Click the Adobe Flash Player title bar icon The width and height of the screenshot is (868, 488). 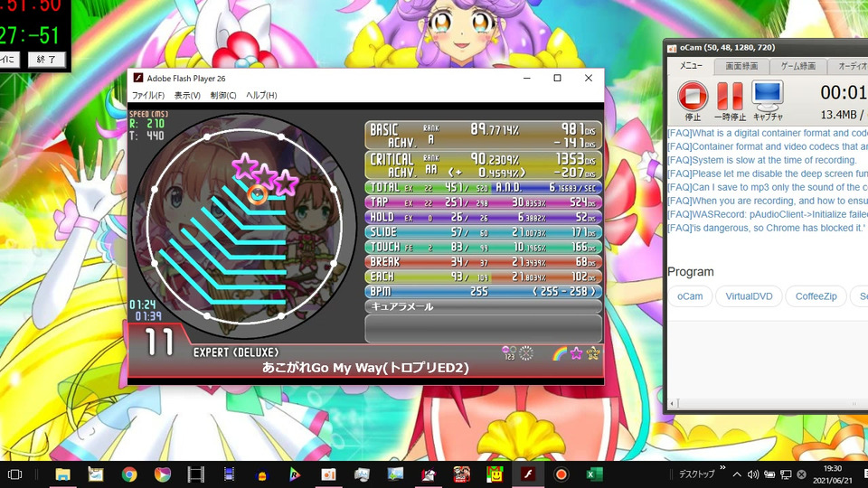[x=138, y=78]
